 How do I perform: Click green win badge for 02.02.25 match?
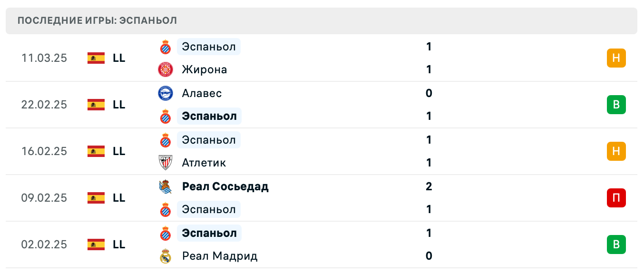616,245
